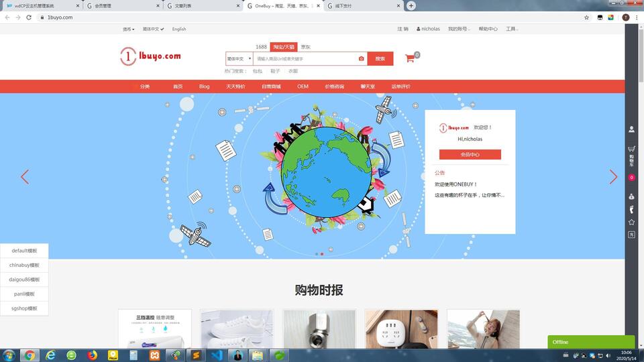Open 价格咨询 in the navigation bar
644x362 pixels.
point(334,86)
